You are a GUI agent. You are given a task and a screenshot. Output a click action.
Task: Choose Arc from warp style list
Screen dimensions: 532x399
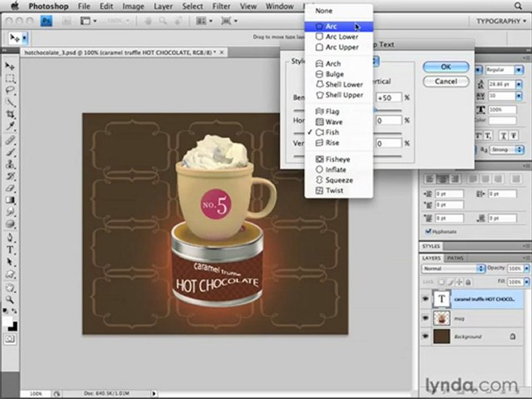(x=339, y=26)
